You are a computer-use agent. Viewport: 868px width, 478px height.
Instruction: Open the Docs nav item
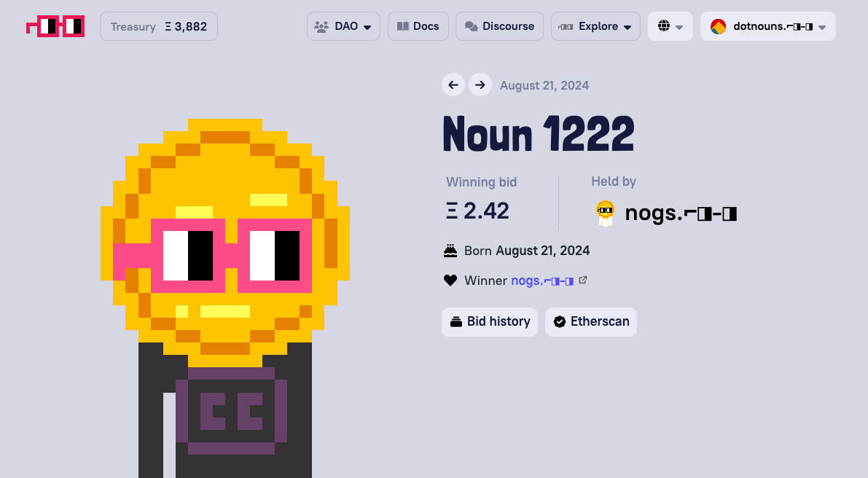click(418, 26)
